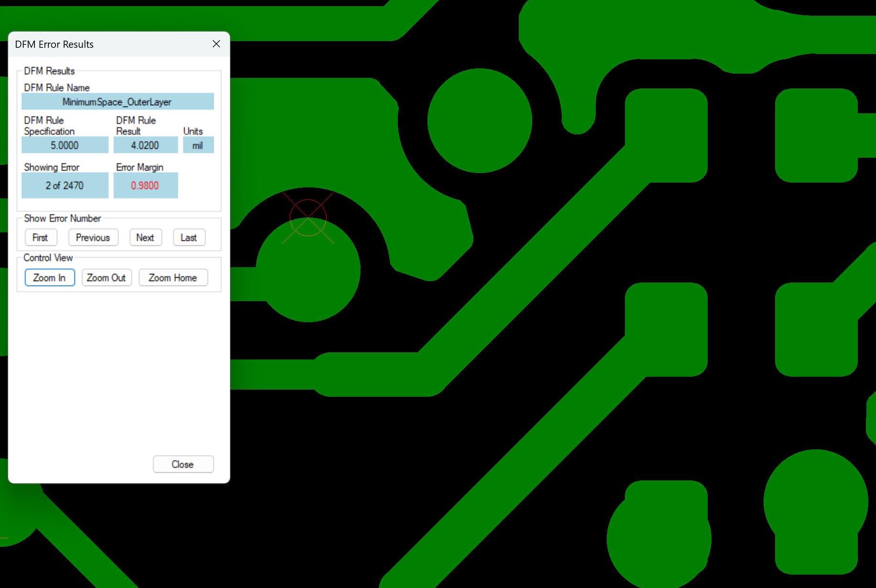The image size is (876, 588).
Task: Select the DFM Rule Result value 4.0200
Action: point(145,145)
